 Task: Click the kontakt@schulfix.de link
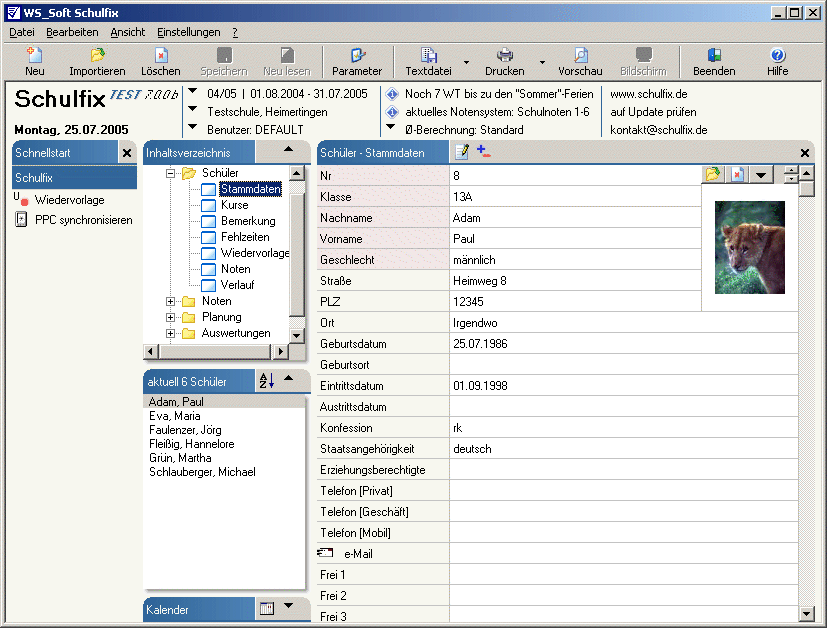[x=658, y=130]
